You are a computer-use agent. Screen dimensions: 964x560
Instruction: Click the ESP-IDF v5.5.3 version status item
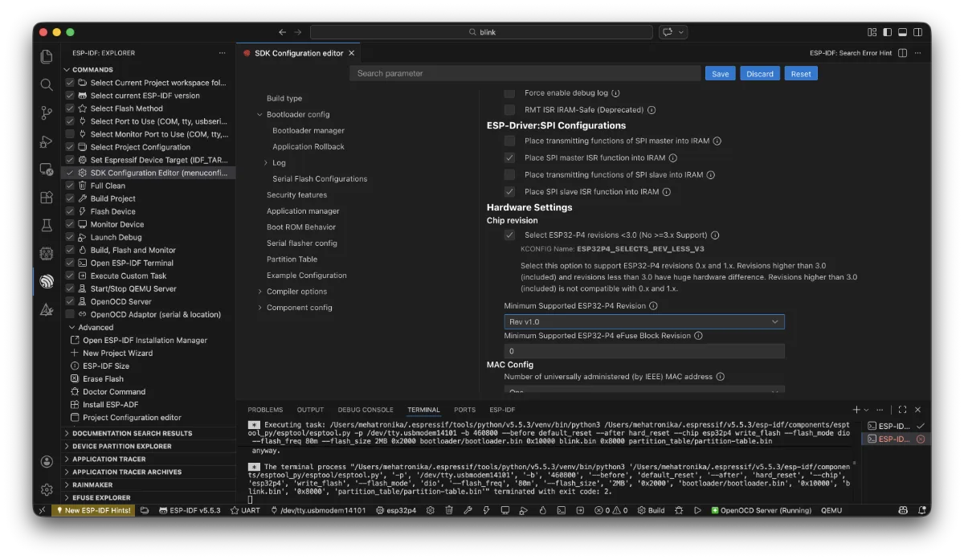pos(190,510)
